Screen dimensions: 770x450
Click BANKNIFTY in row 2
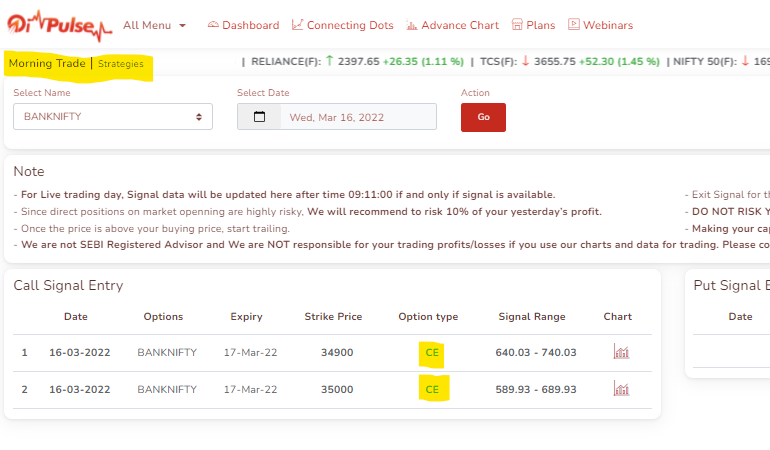click(x=167, y=389)
